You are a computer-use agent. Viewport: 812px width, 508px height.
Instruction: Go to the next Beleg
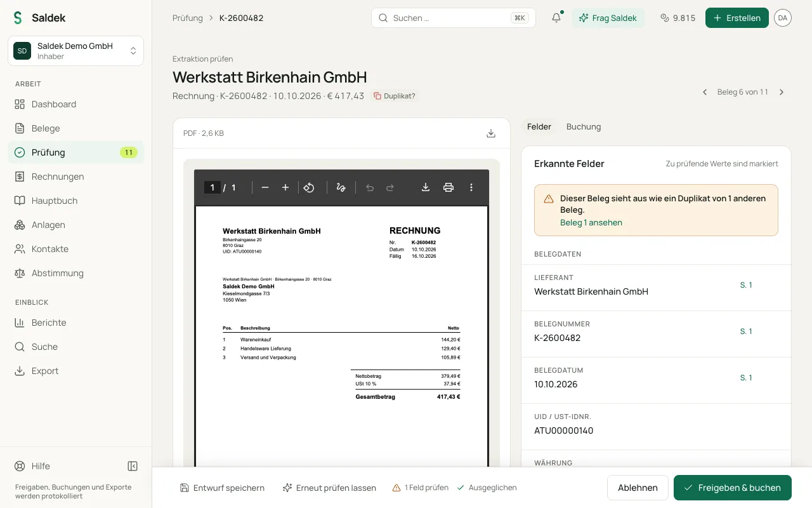pyautogui.click(x=782, y=92)
